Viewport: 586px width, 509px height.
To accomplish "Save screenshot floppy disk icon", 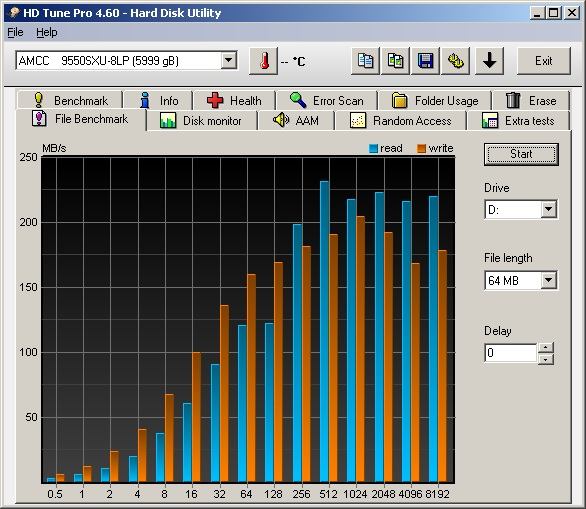I will click(x=425, y=61).
